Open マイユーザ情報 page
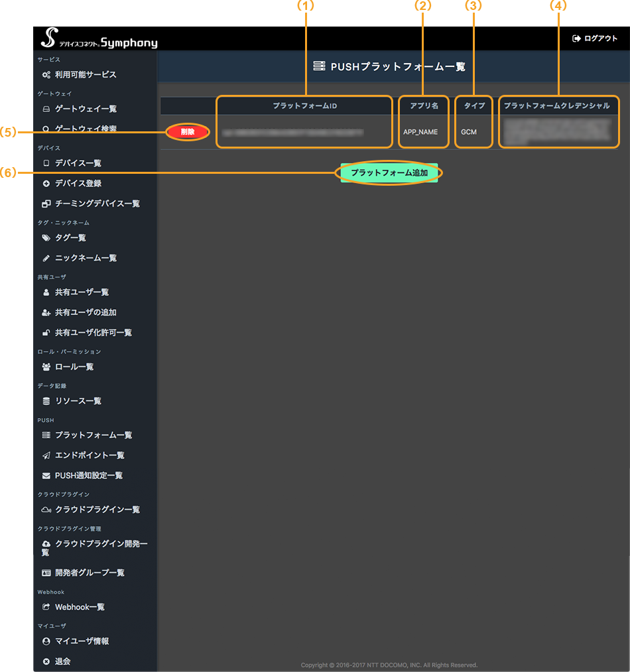This screenshot has height=672, width=630. 82,641
